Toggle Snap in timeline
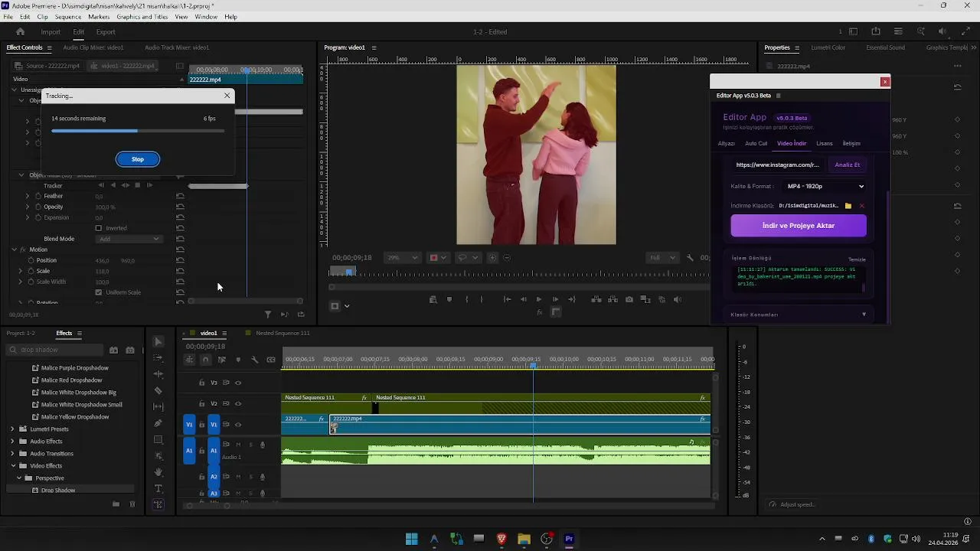Image resolution: width=980 pixels, height=551 pixels. (205, 360)
